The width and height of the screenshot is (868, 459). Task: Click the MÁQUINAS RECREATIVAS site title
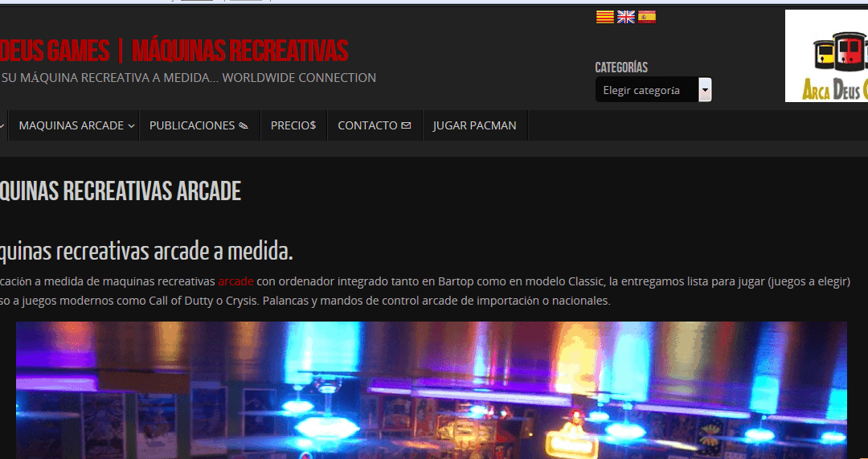point(240,51)
